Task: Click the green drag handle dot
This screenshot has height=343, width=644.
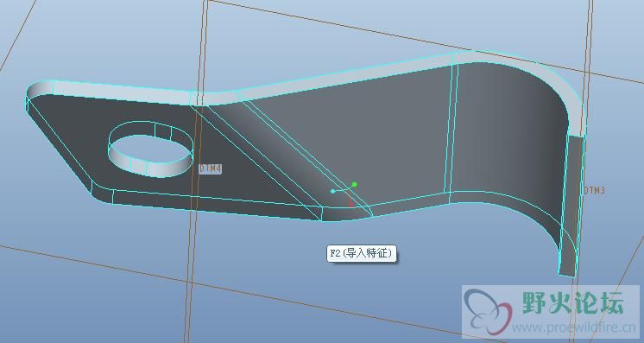Action: 355,184
